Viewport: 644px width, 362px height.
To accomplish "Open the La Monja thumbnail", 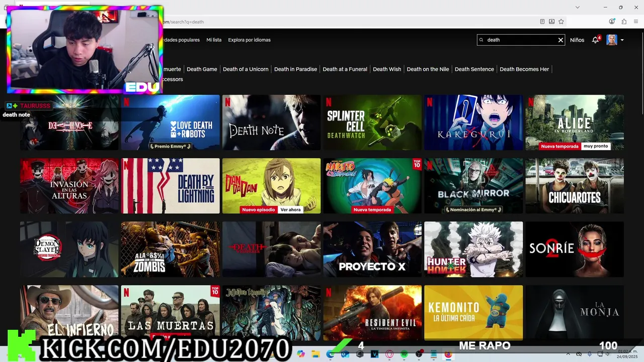I will [x=575, y=313].
